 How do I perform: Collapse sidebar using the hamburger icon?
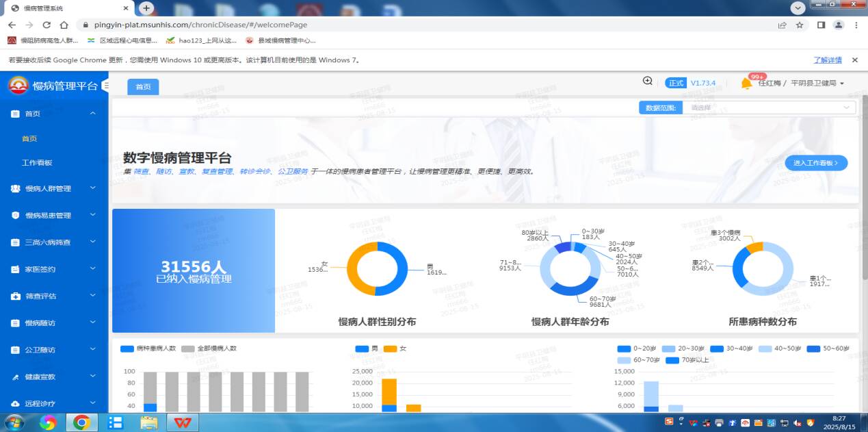105,86
